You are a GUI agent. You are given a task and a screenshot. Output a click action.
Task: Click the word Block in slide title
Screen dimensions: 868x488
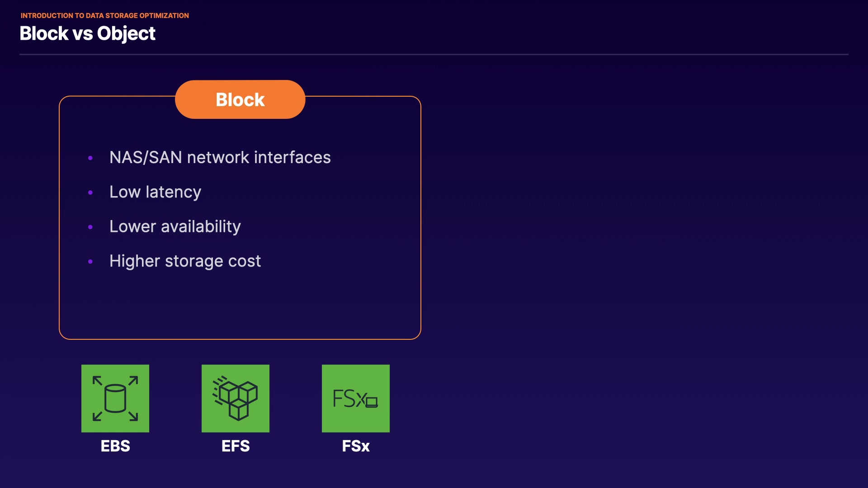(x=44, y=33)
